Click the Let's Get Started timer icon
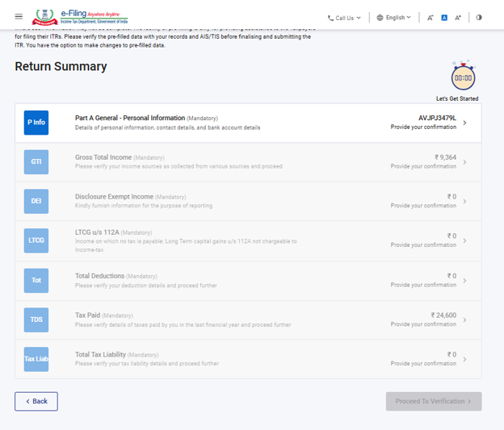 click(463, 78)
